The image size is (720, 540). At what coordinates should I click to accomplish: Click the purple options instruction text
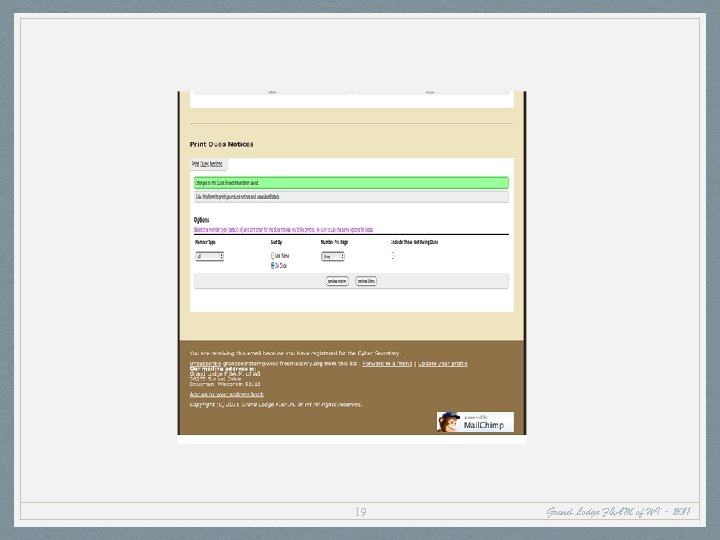(283, 229)
